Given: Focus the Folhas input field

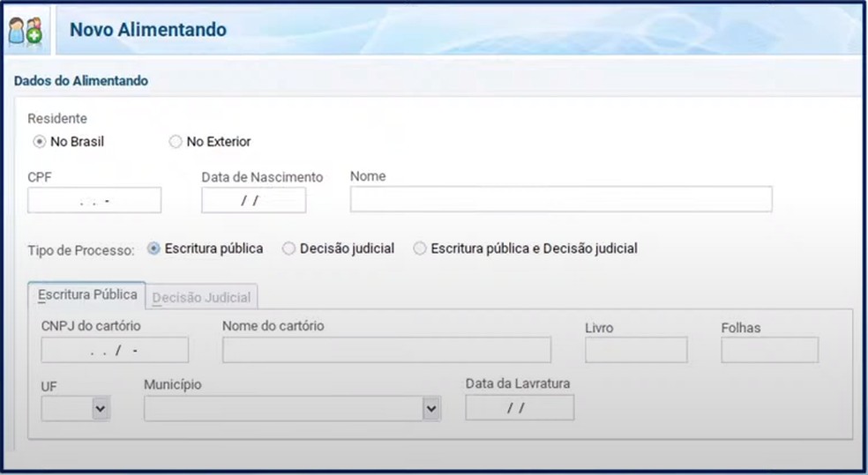Looking at the screenshot, I should (770, 350).
